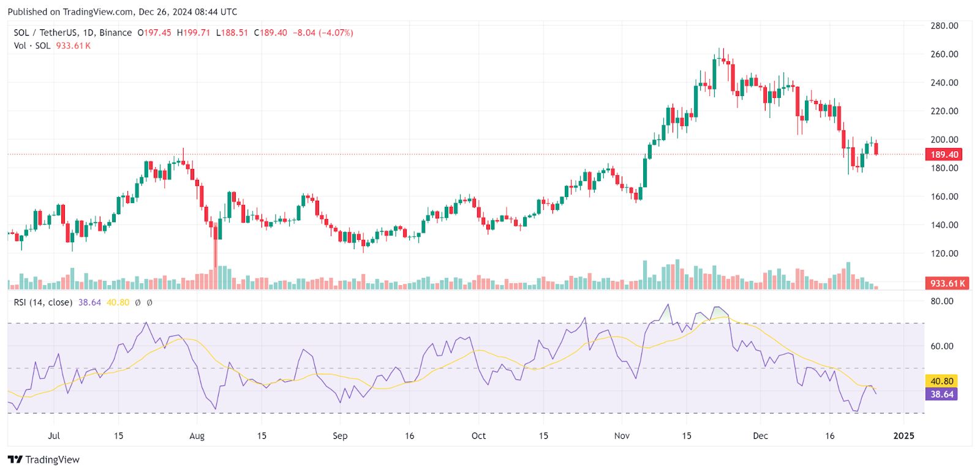Click the purple RSI value 38.64 in legend

point(89,302)
